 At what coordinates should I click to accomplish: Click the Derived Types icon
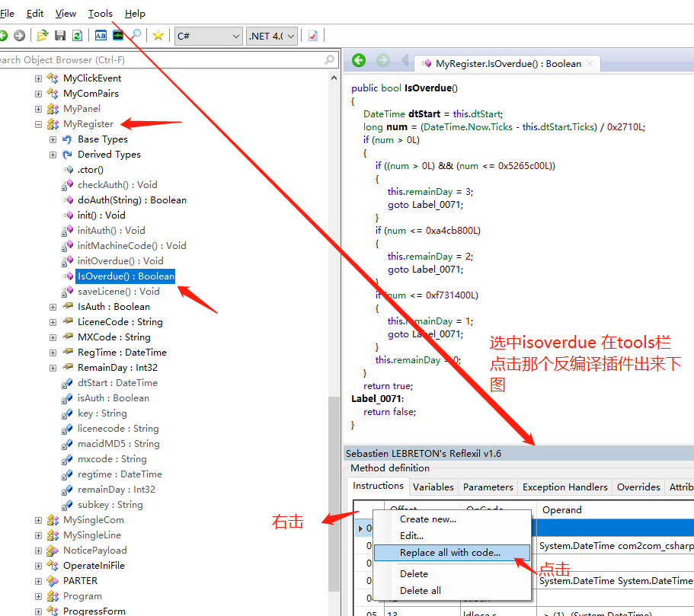click(67, 155)
